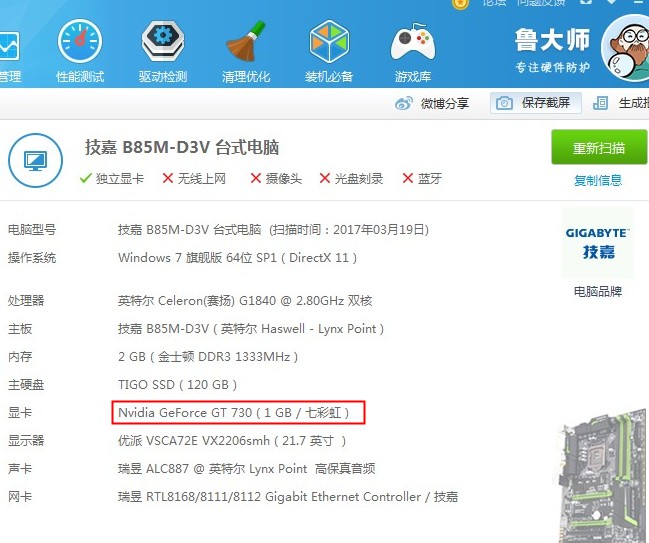The height and width of the screenshot is (543, 649).
Task: Click the heading 技嘉 B85M-D3V 台式电脑
Action: click(182, 147)
